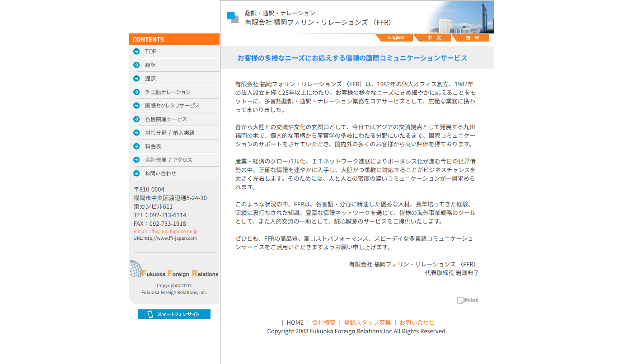Click the arrow icon beside お問い合わせ
The image size is (623, 364).
[x=136, y=173]
